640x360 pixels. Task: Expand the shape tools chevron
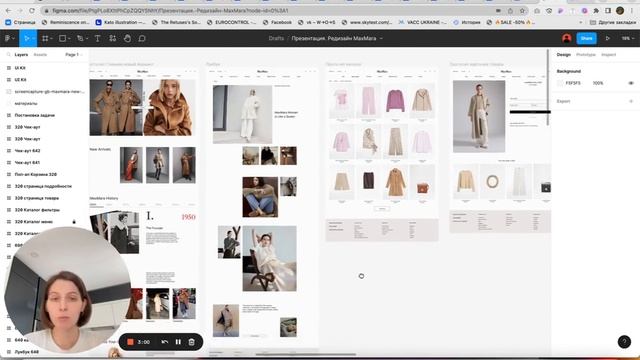click(x=69, y=38)
